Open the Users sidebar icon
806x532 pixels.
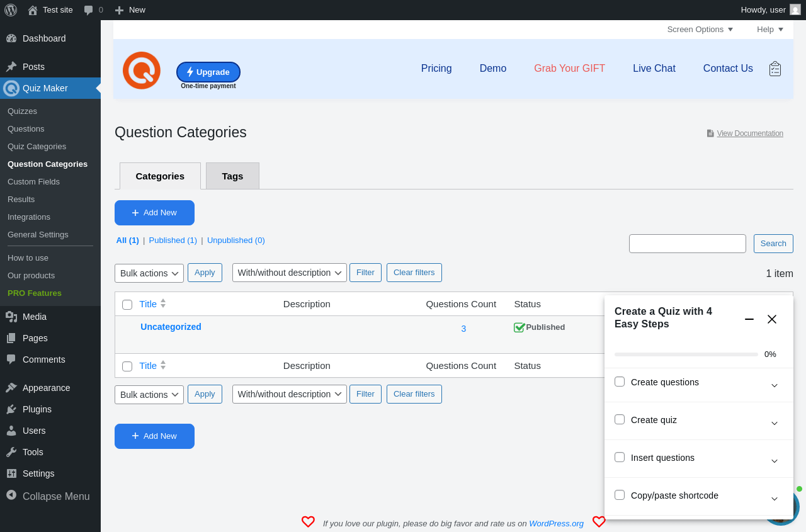(11, 431)
